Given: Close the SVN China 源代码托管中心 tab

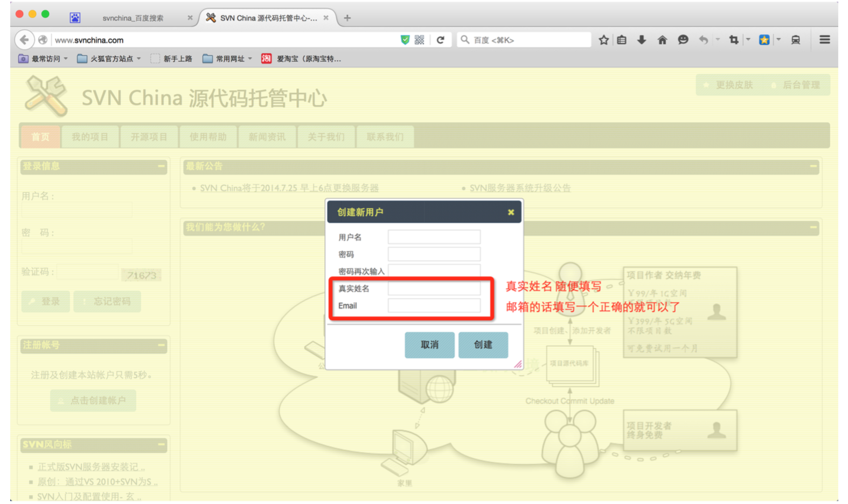Looking at the screenshot, I should tap(326, 18).
